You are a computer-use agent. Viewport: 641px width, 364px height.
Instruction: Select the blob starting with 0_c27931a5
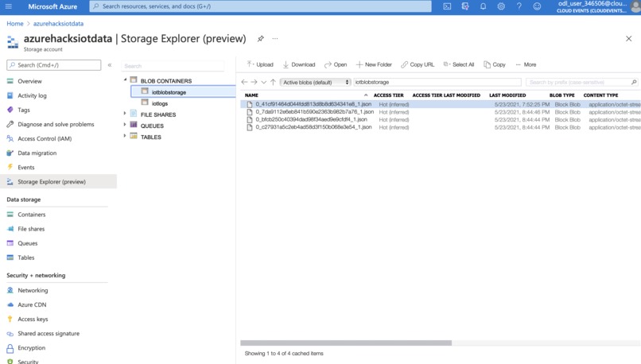[x=313, y=127]
